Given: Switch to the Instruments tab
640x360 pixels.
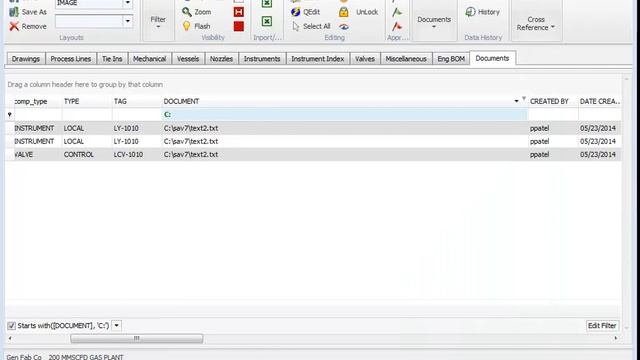Looking at the screenshot, I should 262,59.
